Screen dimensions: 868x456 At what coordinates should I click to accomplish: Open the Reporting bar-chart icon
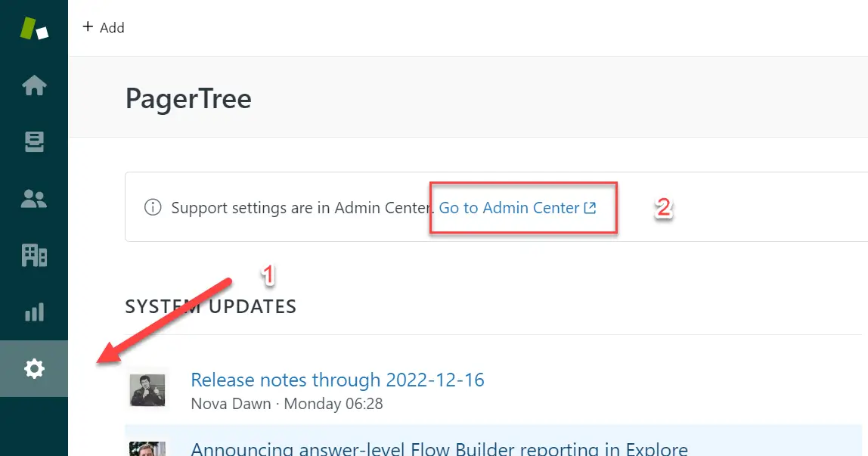pyautogui.click(x=34, y=312)
